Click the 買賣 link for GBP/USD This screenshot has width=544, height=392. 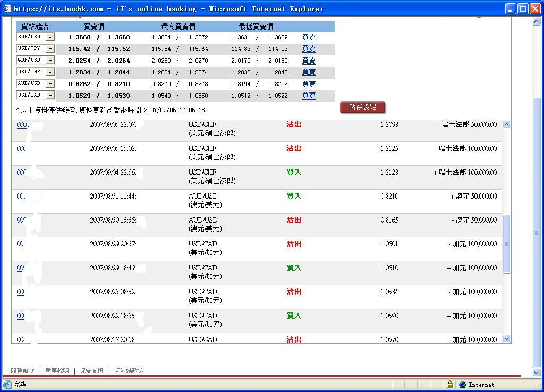[309, 61]
